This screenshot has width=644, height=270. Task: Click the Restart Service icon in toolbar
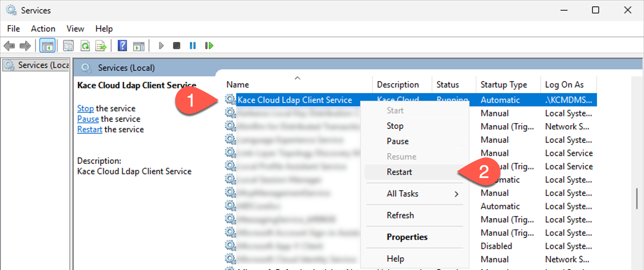pos(209,46)
